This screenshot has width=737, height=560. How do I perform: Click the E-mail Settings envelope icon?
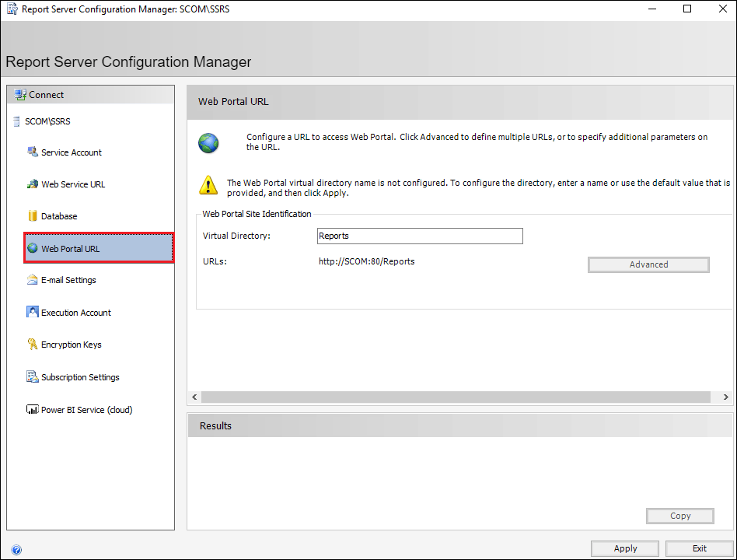pyautogui.click(x=33, y=280)
